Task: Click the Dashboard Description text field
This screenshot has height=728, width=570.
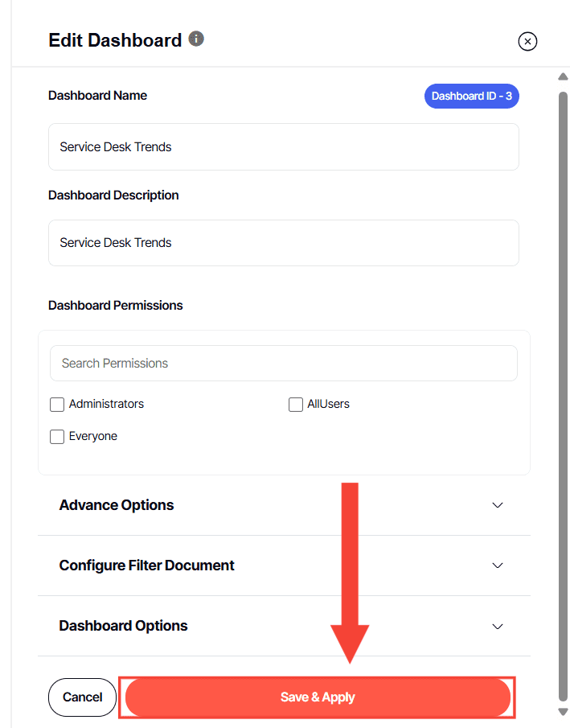Action: pyautogui.click(x=283, y=243)
